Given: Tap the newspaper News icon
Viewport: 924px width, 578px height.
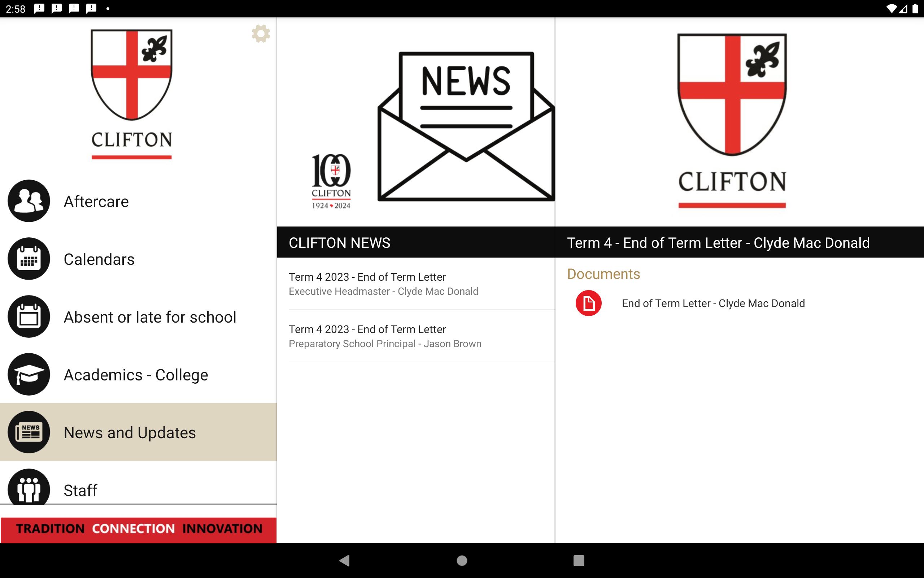Looking at the screenshot, I should (29, 432).
